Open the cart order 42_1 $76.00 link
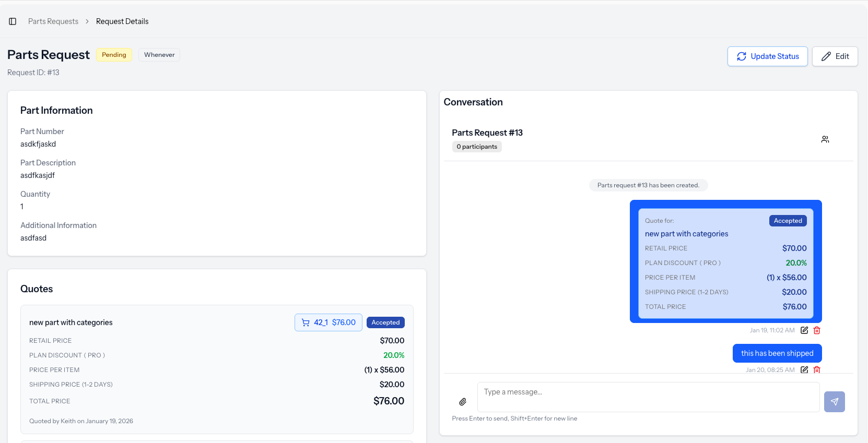The height and width of the screenshot is (443, 868). coord(329,322)
